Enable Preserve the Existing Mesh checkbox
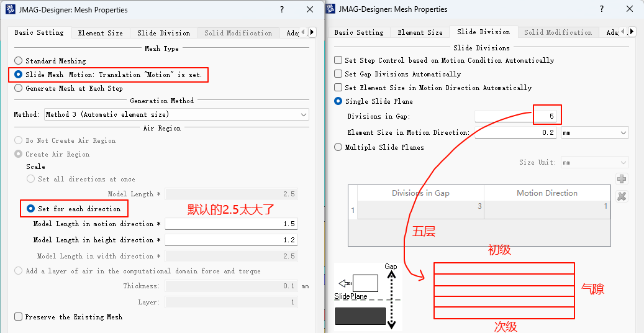Image resolution: width=644 pixels, height=333 pixels. point(19,317)
